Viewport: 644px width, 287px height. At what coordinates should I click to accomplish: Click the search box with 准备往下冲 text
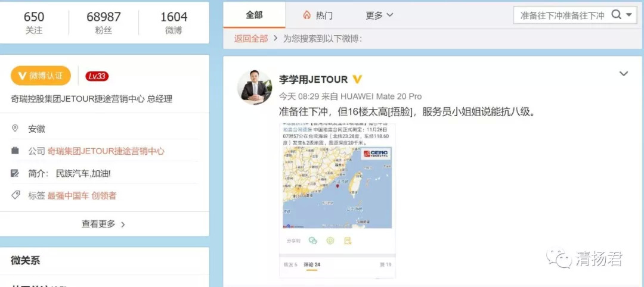(562, 15)
